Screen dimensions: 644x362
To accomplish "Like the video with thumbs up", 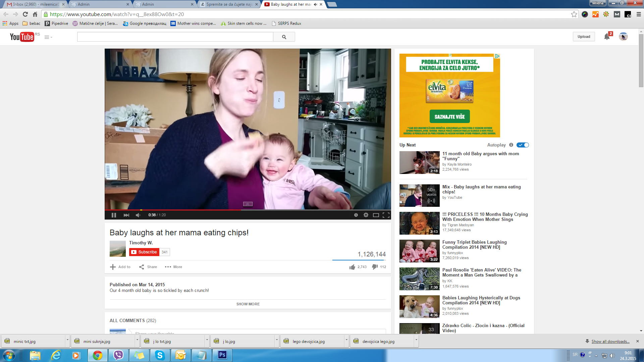I will [352, 267].
